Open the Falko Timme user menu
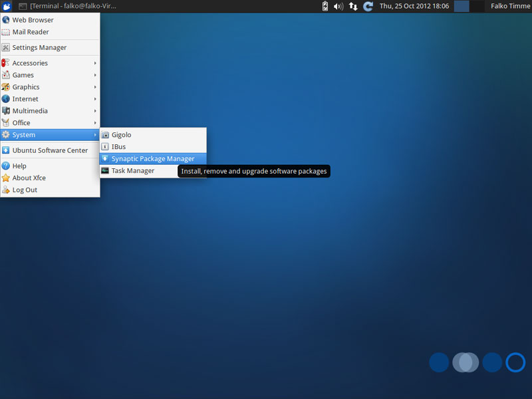The width and height of the screenshot is (532, 399). 510,6
